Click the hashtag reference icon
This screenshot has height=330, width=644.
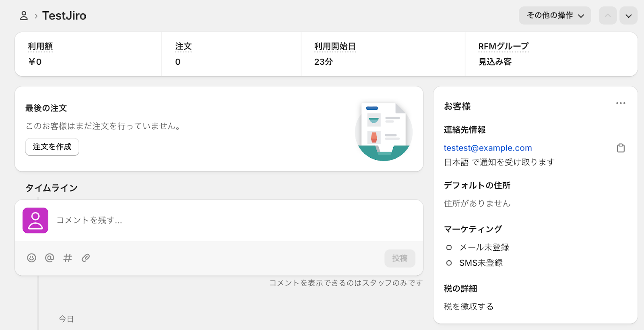pyautogui.click(x=68, y=258)
